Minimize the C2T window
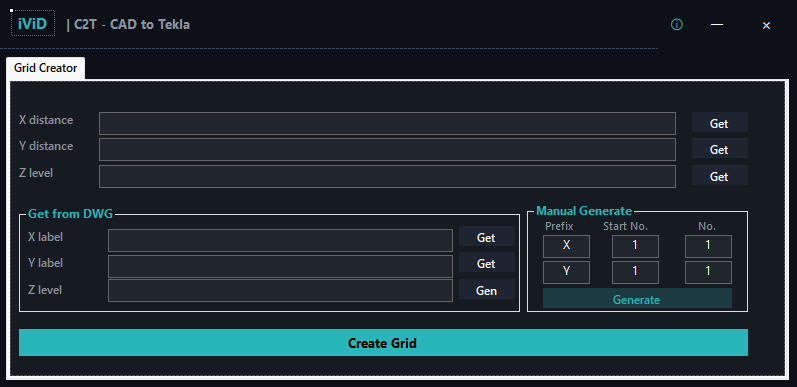 (717, 24)
